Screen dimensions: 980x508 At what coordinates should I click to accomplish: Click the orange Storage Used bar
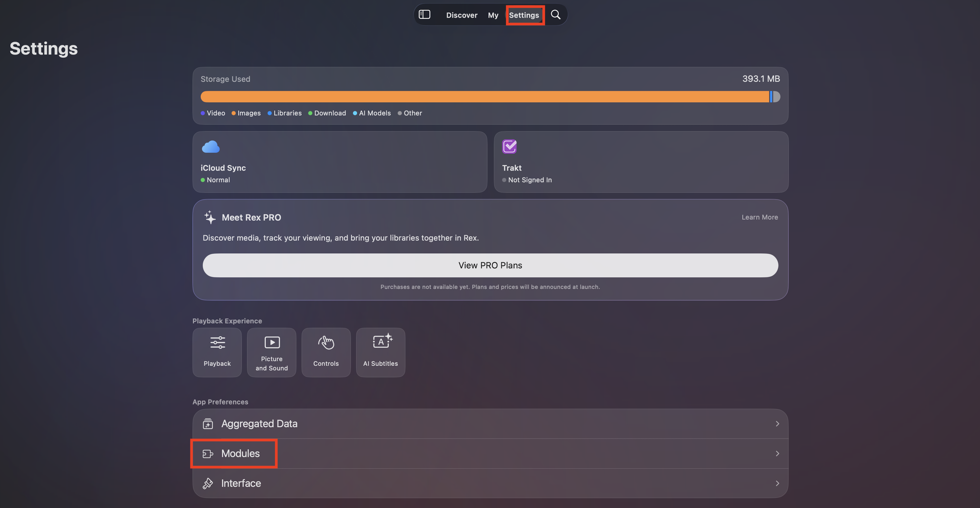pos(485,96)
